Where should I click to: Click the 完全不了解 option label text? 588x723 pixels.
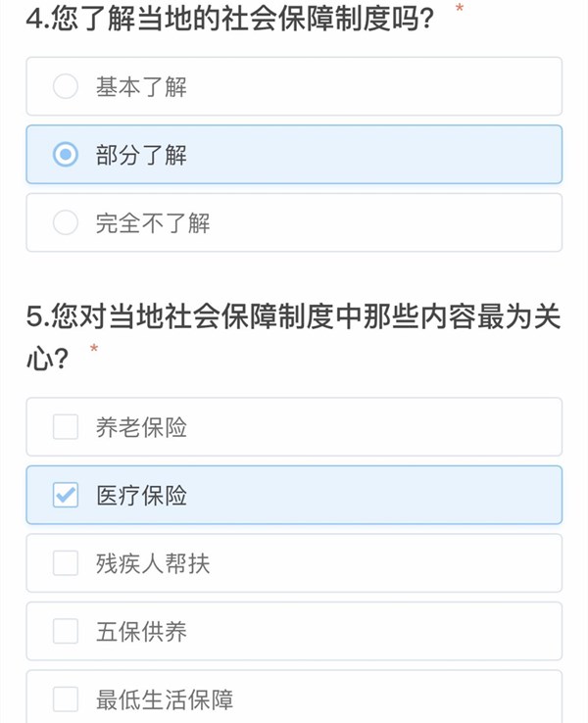click(x=153, y=223)
